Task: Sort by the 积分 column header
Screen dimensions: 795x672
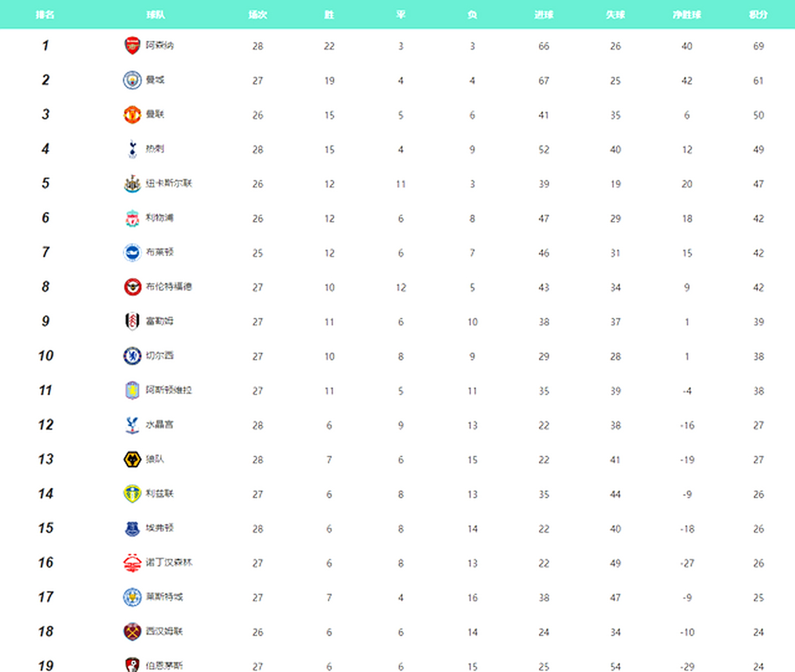Action: pyautogui.click(x=758, y=15)
